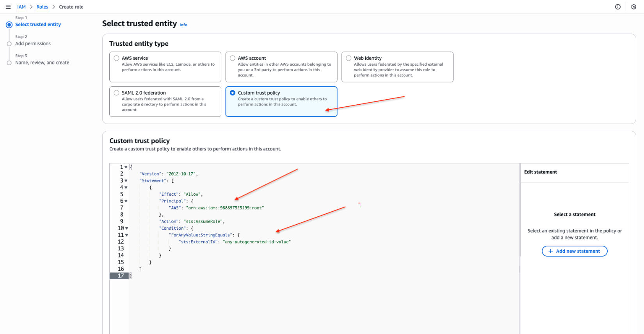644x334 pixels.
Task: Select Custom trust policy radio button
Action: [233, 93]
